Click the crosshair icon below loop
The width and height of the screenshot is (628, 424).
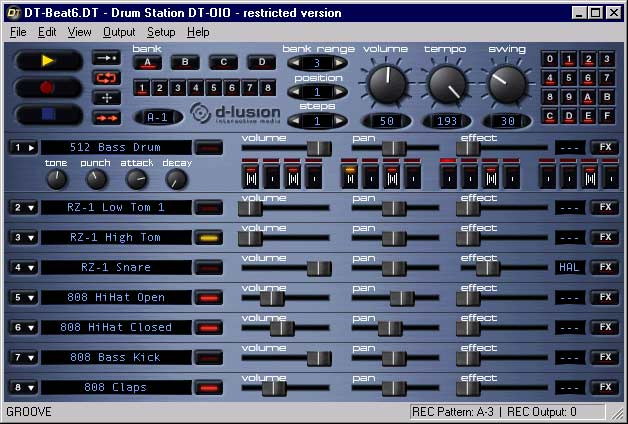pyautogui.click(x=106, y=97)
